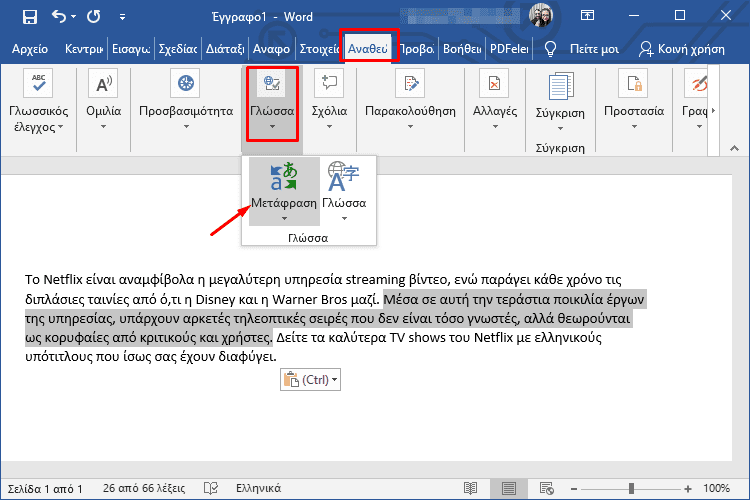Expand the Ομιλία dropdown arrow
This screenshot has width=750, height=500.
click(x=103, y=127)
